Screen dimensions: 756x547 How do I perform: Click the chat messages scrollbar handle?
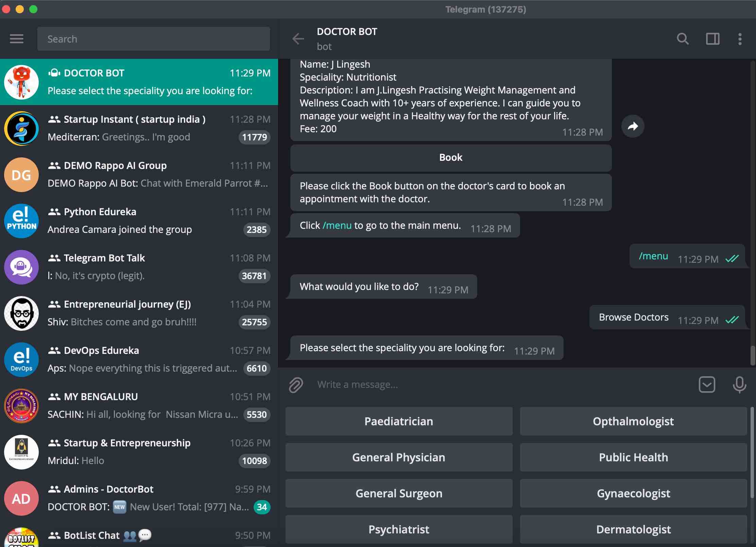[753, 355]
